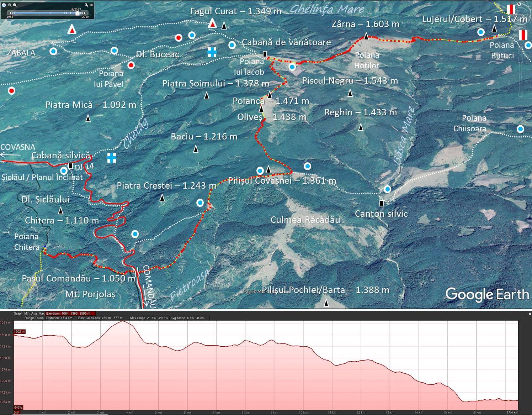This screenshot has width=532, height=415.
Task: Click the north compass indicator
Action: click(x=519, y=4)
